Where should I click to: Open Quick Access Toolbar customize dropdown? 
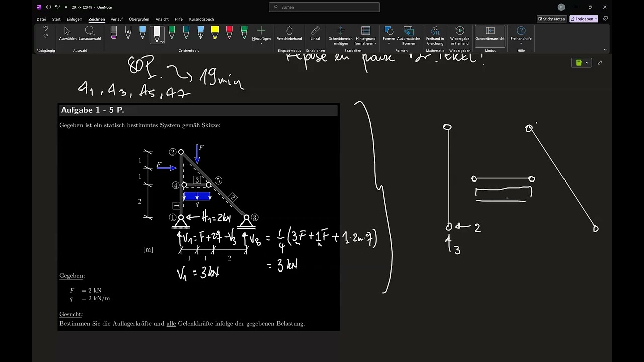pyautogui.click(x=66, y=7)
